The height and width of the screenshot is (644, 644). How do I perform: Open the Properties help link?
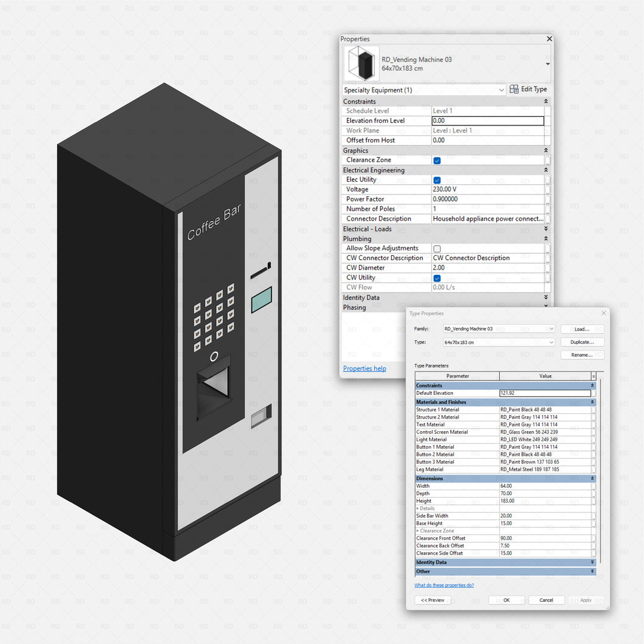pos(364,369)
